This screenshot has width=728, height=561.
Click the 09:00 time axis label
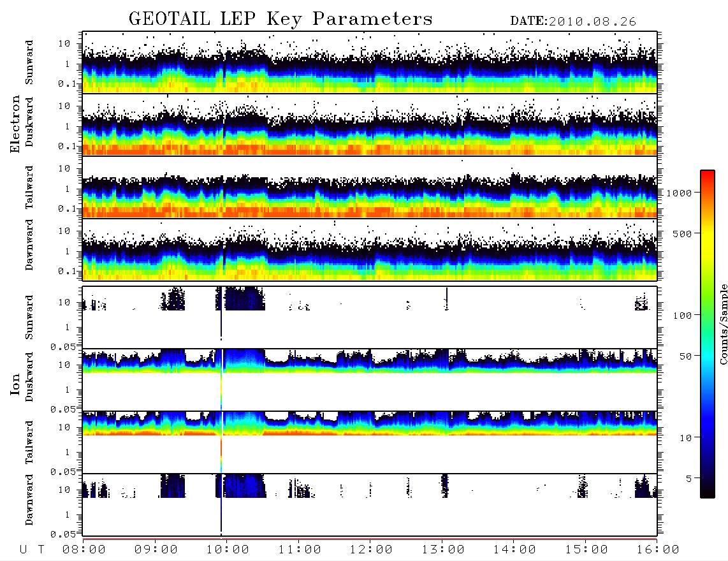(156, 550)
